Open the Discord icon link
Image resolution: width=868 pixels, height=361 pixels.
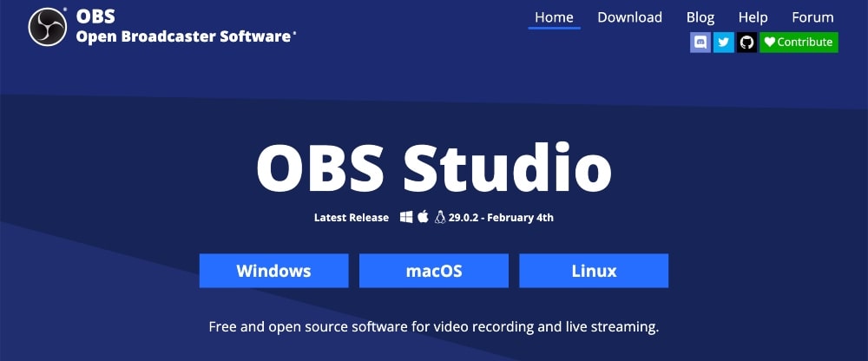700,42
